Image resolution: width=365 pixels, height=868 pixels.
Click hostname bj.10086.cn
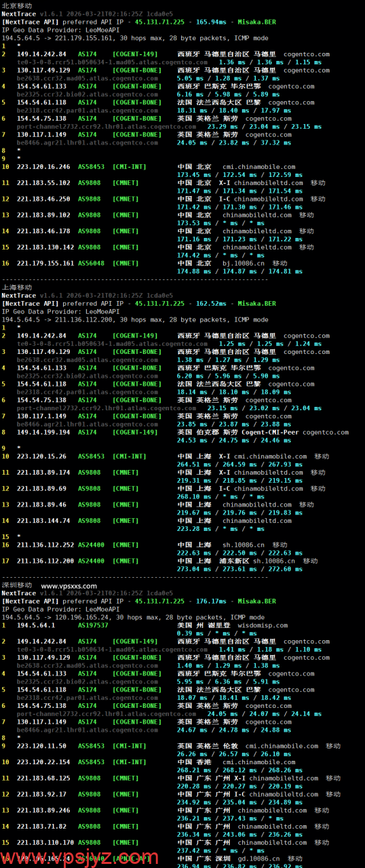244,263
